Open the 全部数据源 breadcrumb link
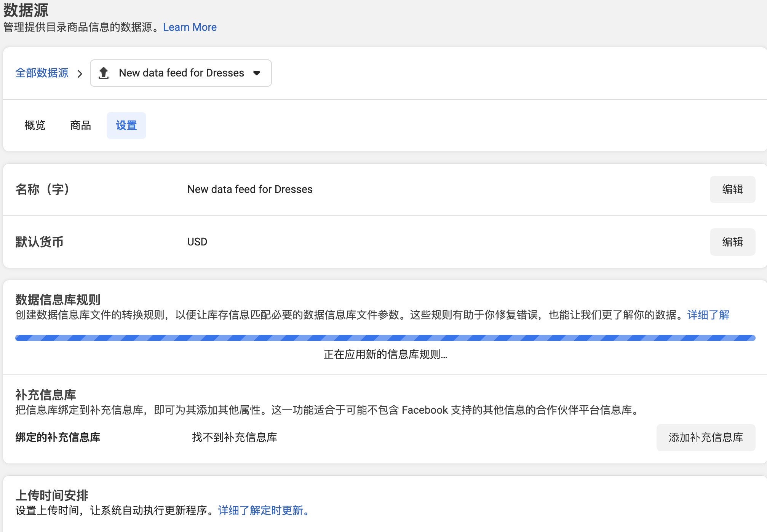Screen dimensions: 767x532 (x=42, y=73)
